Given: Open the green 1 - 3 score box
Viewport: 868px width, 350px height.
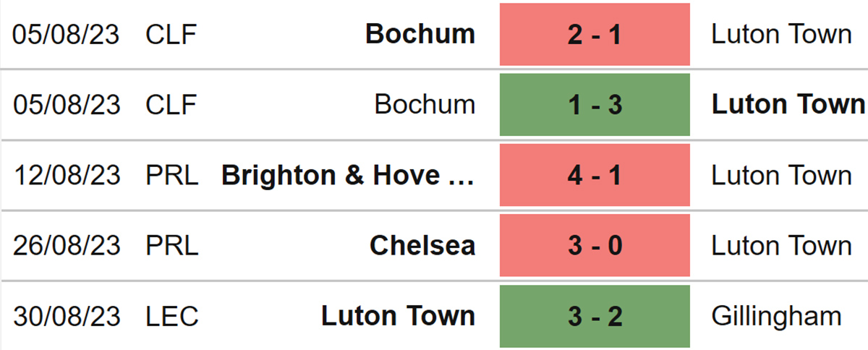Looking at the screenshot, I should pos(595,105).
